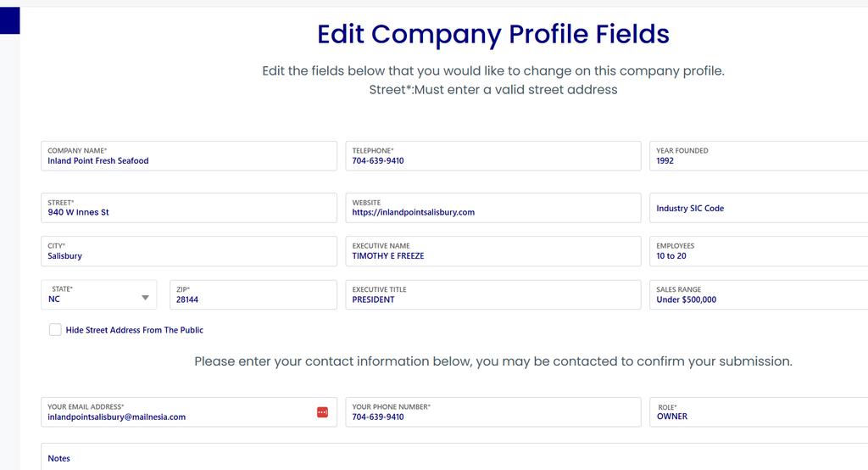Expand the State dropdown arrow
This screenshot has width=868, height=470.
click(x=145, y=298)
